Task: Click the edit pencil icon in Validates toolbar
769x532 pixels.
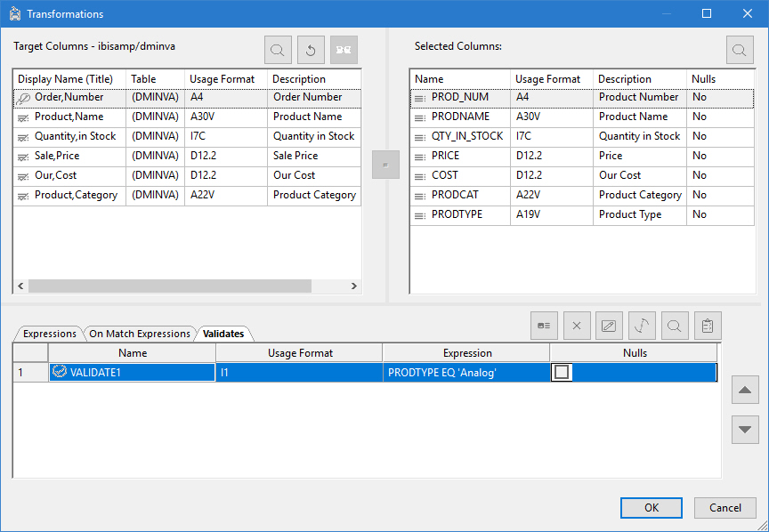Action: 609,326
